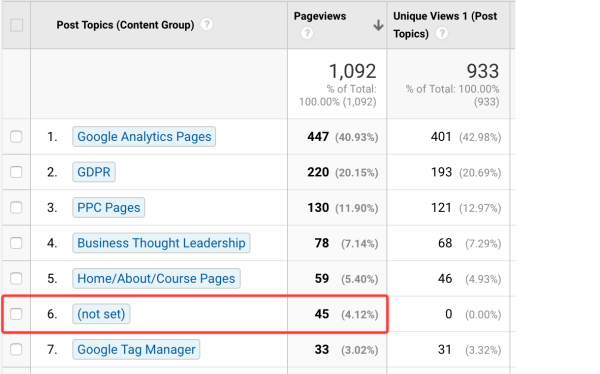Open the PPC Pages link
Screen dimensions: 600x374
click(x=109, y=207)
